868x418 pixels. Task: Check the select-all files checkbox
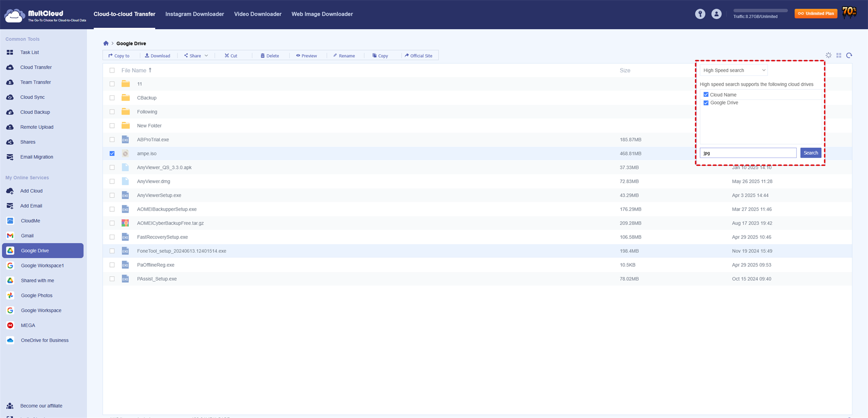pos(112,71)
